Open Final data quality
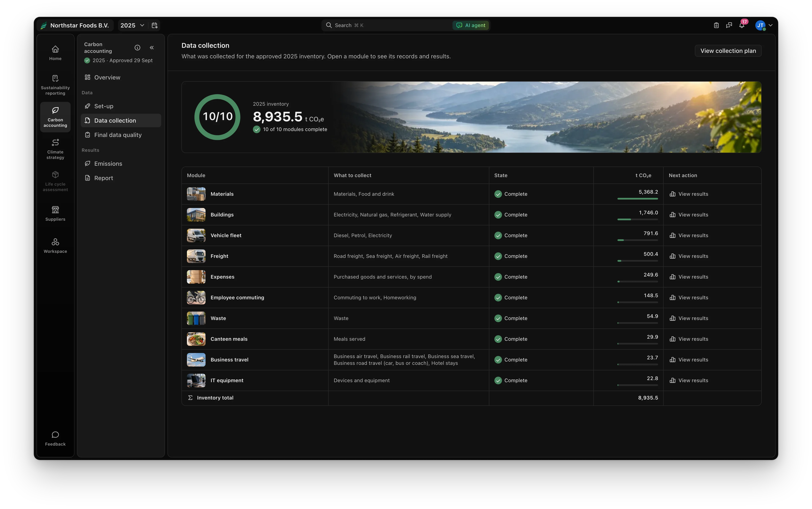The width and height of the screenshot is (812, 509). (x=121, y=135)
